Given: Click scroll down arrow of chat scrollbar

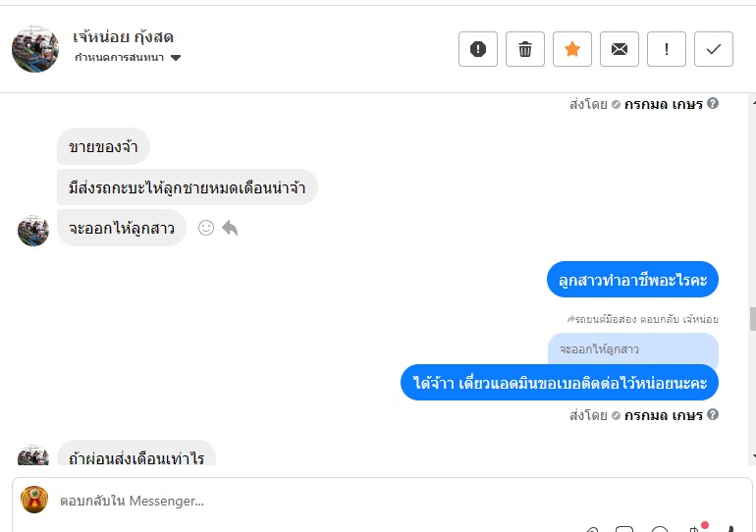Looking at the screenshot, I should pos(753,455).
